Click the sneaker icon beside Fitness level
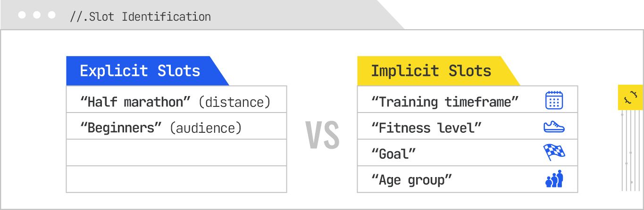Screen dimensions: 644x210 click(x=554, y=127)
